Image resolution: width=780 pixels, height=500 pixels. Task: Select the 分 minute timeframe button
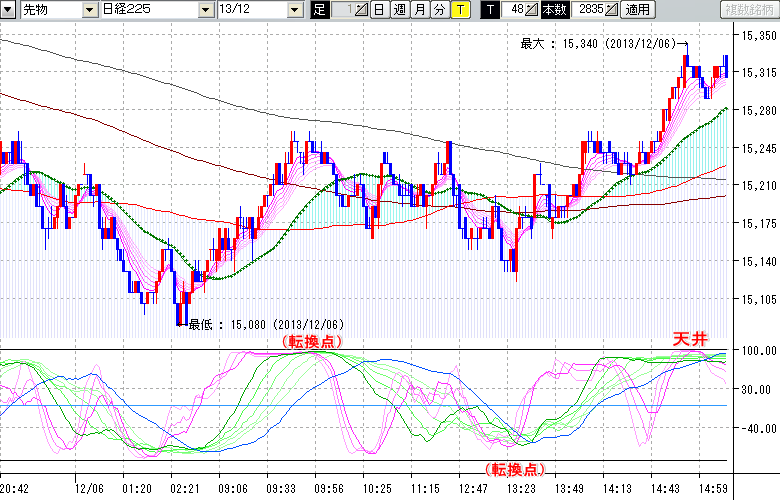pyautogui.click(x=439, y=10)
